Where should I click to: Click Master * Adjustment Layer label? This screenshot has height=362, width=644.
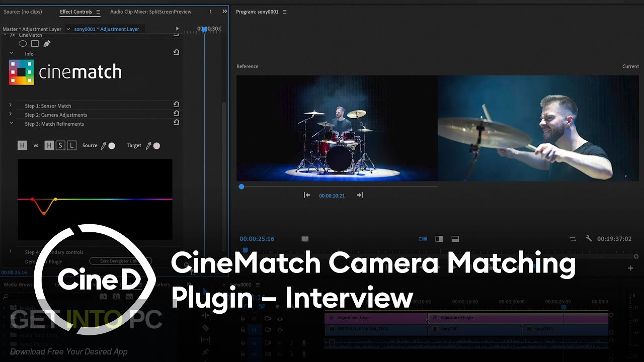pyautogui.click(x=32, y=29)
